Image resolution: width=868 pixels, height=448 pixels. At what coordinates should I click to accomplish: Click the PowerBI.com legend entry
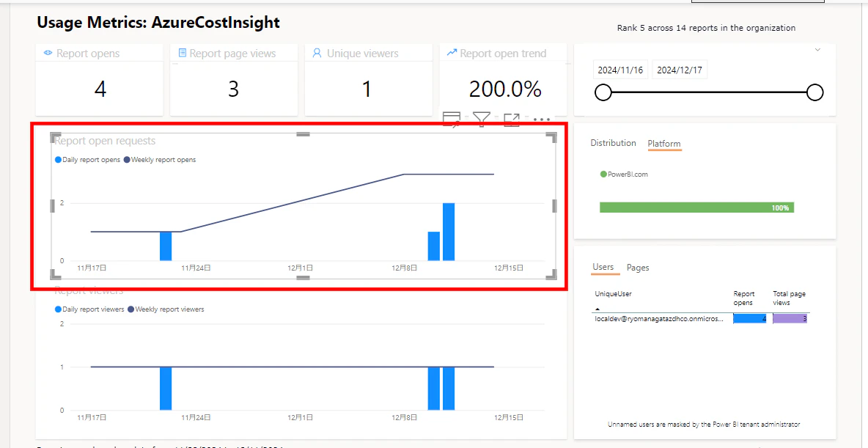pyautogui.click(x=624, y=174)
